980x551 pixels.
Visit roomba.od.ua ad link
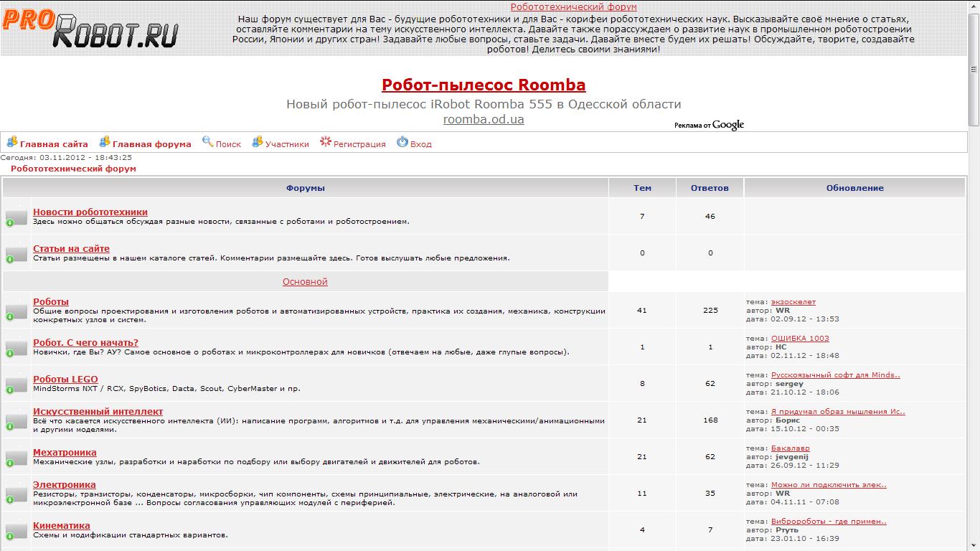coord(484,119)
